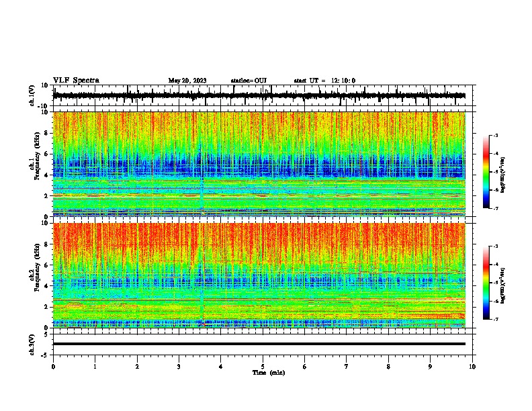Click the "6" kHz tick of ch.2 spectrogram

tap(48, 265)
